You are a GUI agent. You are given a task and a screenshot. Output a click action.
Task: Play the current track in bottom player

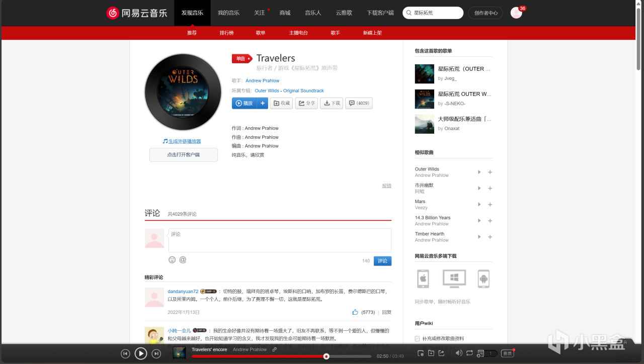click(x=141, y=353)
